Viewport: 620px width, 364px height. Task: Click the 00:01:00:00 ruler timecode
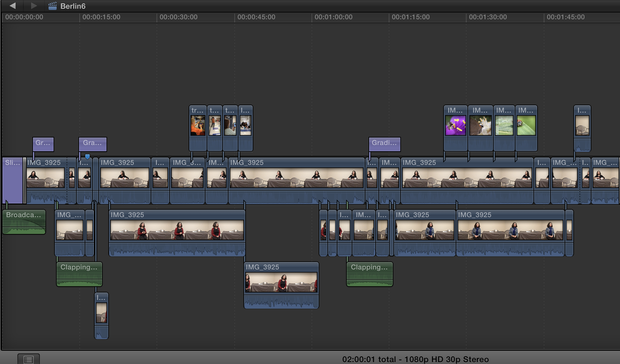pos(333,17)
